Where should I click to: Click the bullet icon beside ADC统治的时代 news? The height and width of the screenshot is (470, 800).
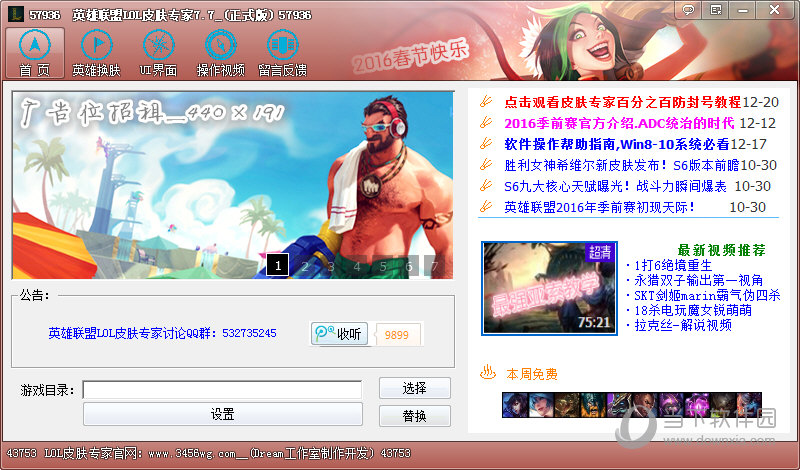pyautogui.click(x=486, y=122)
